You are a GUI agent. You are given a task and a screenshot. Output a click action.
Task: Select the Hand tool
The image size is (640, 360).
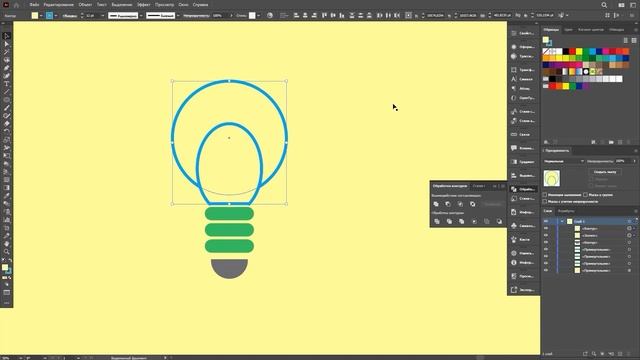point(7,244)
